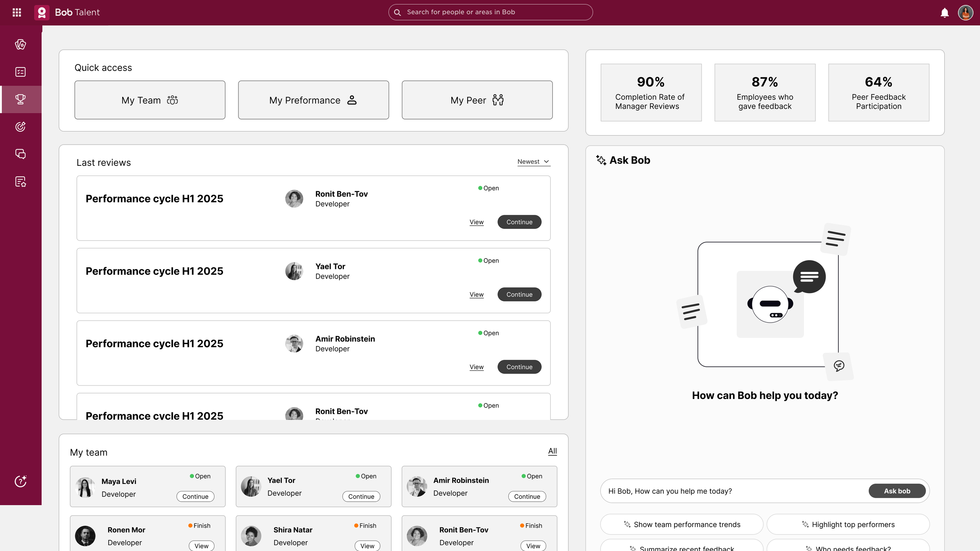Open the My Team quick access tile

(x=150, y=100)
